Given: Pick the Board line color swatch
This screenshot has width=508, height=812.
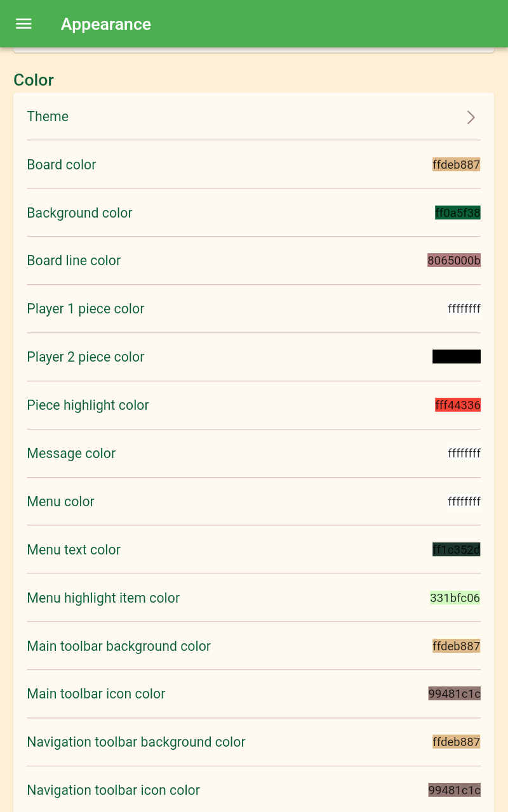Looking at the screenshot, I should pyautogui.click(x=453, y=261).
